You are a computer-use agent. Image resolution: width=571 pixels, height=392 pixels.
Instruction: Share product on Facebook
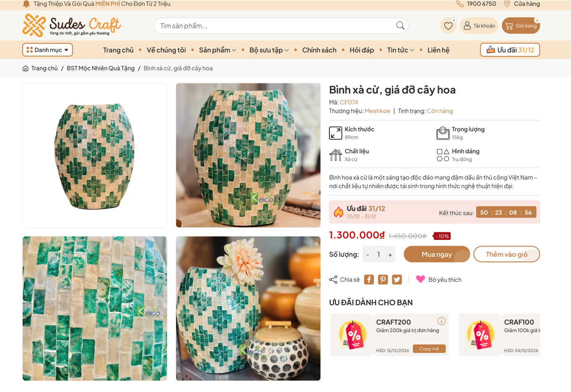click(x=369, y=280)
